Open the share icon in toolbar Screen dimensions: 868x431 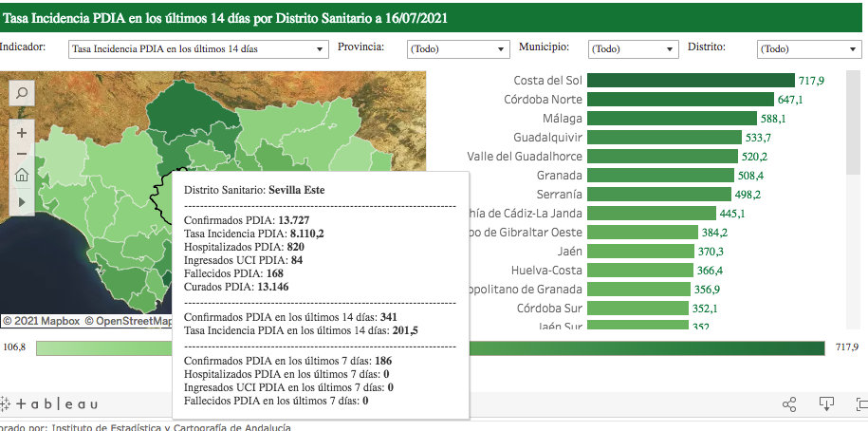click(x=789, y=404)
